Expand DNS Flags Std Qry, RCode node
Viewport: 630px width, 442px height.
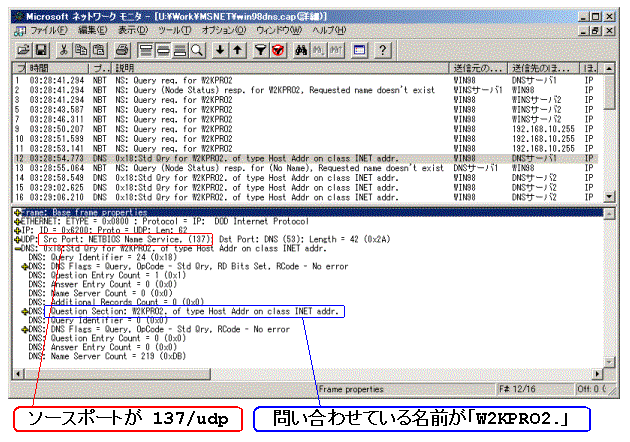pyautogui.click(x=25, y=329)
